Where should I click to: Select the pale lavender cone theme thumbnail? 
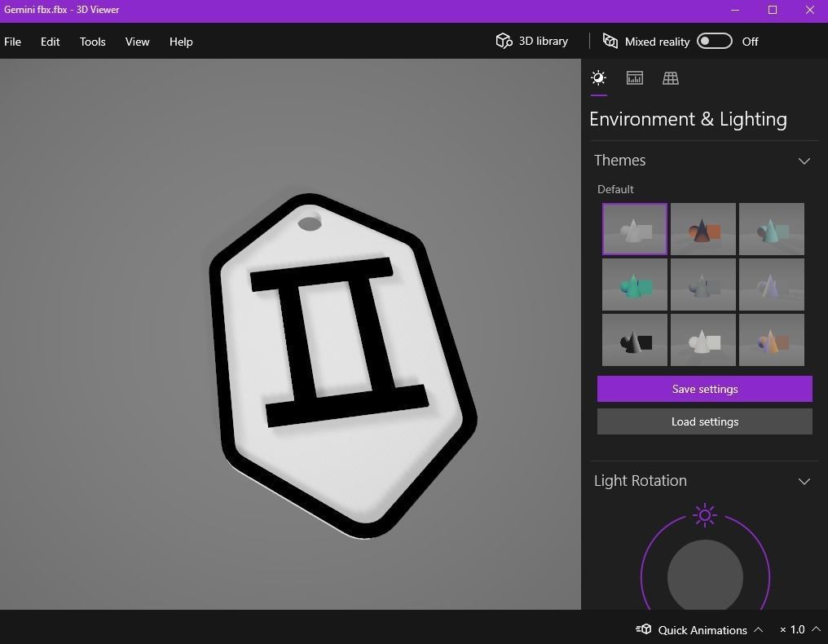(772, 285)
